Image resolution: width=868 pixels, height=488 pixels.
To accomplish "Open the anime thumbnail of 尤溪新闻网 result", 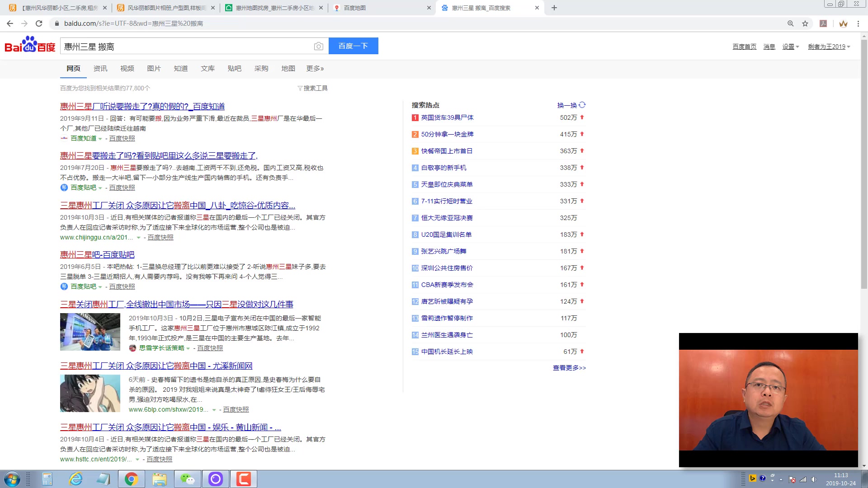I will 90,393.
